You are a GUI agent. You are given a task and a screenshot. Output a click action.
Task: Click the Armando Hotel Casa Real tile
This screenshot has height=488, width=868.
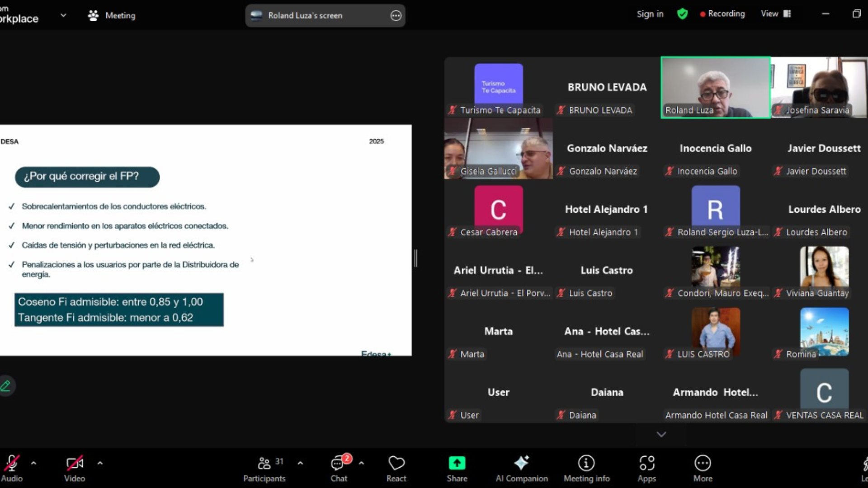click(x=716, y=393)
